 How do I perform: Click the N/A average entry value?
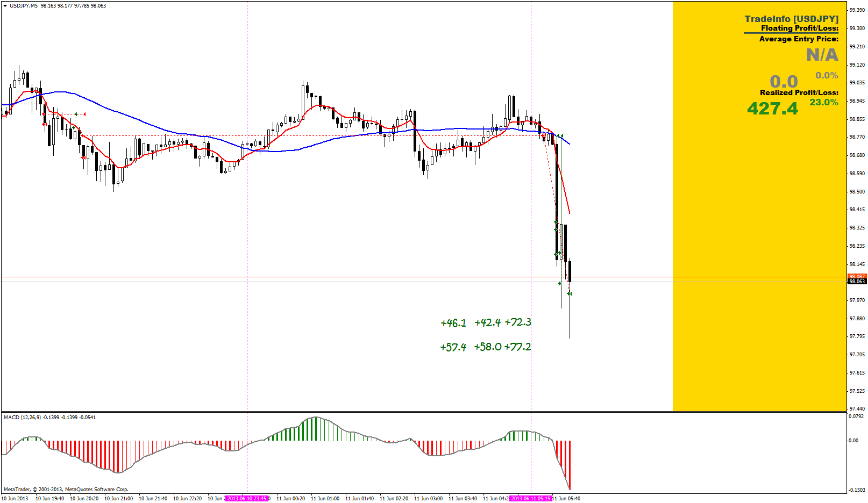pyautogui.click(x=822, y=55)
